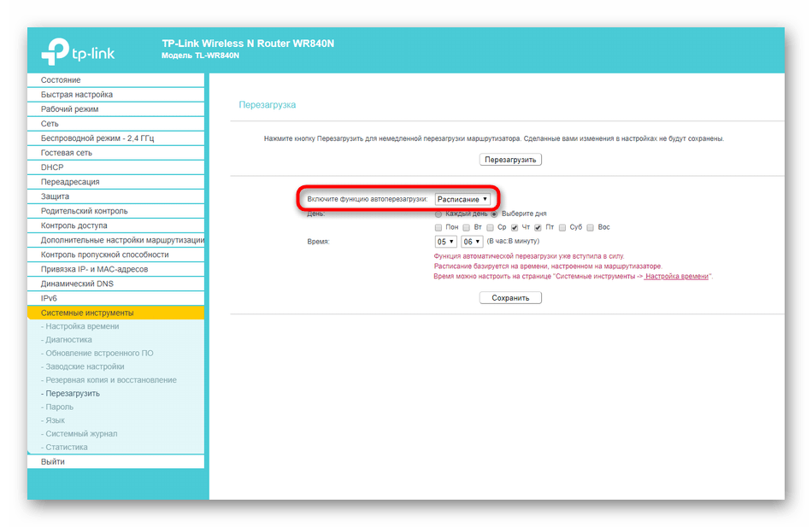The height and width of the screenshot is (527, 812).
Task: Open Переадресация menu item
Action: pos(116,182)
